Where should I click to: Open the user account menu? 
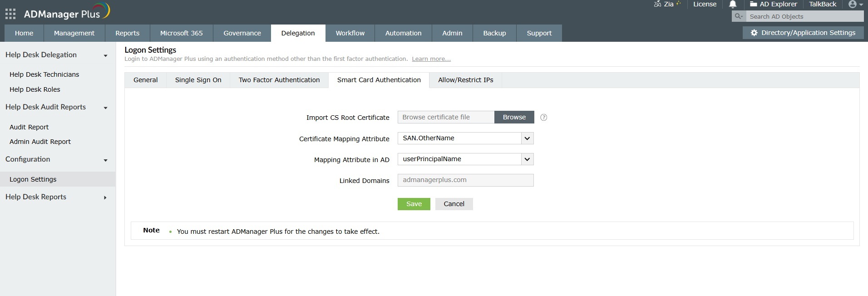pyautogui.click(x=856, y=4)
